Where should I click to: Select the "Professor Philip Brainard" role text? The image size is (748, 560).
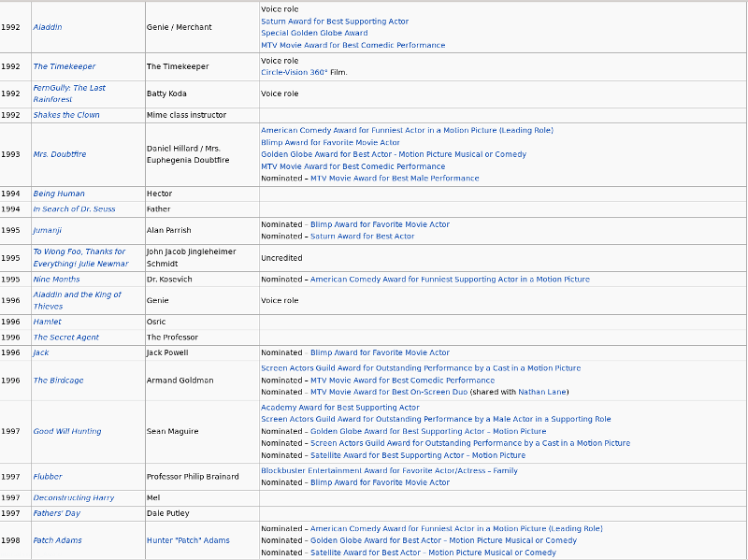[193, 477]
